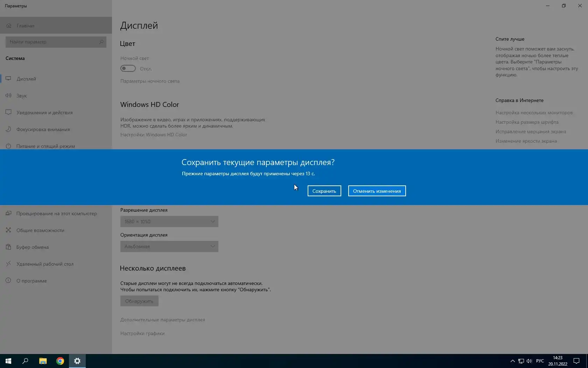588x368 pixels.
Task: Open Настройки Windows HD Color link
Action: [154, 135]
